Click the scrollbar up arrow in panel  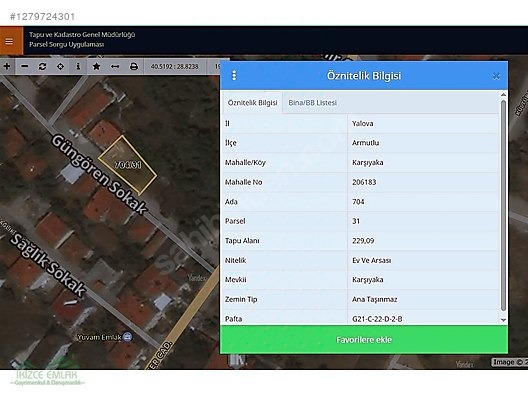(503, 95)
